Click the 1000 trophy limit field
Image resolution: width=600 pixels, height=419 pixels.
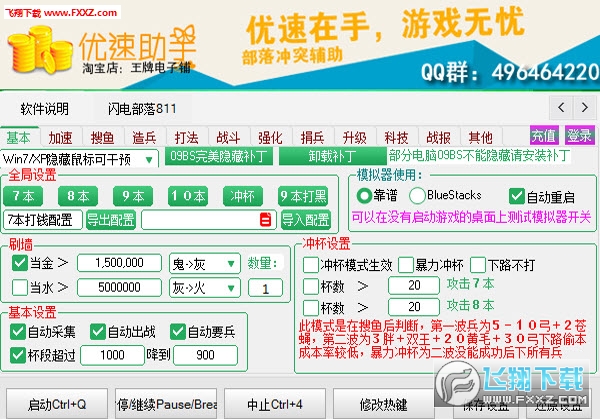tap(112, 355)
